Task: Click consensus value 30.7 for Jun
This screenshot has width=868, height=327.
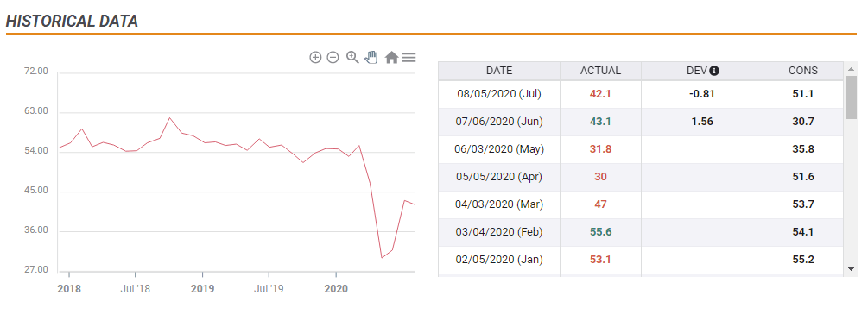Action: [802, 122]
